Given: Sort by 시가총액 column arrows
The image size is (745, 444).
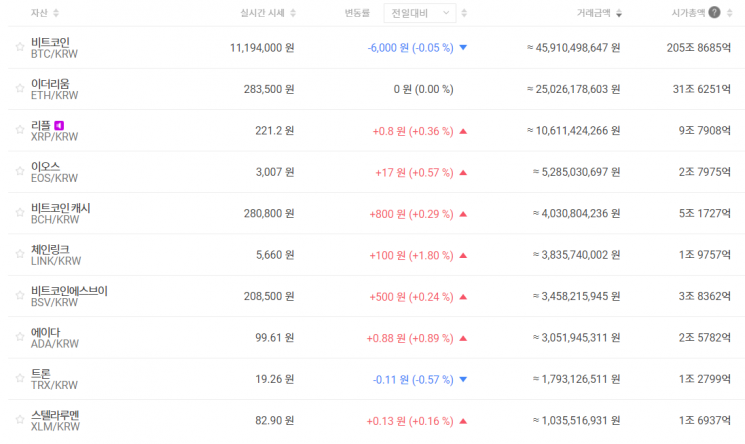Looking at the screenshot, I should tap(729, 13).
